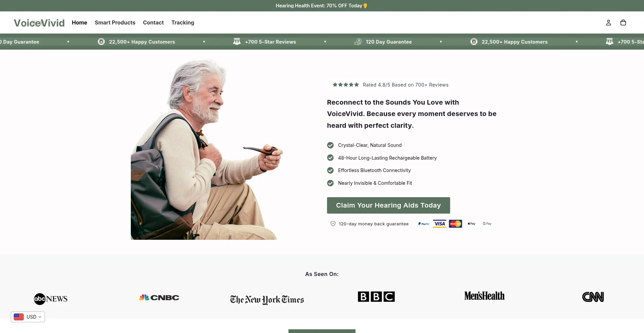This screenshot has width=644, height=333.
Task: Click the checkmark beside Nearly Invisible & Comfortable Fit
Action: pyautogui.click(x=330, y=183)
